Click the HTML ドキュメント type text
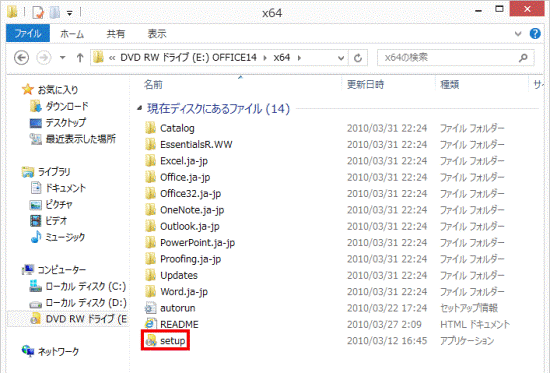550x373 pixels. tap(475, 325)
